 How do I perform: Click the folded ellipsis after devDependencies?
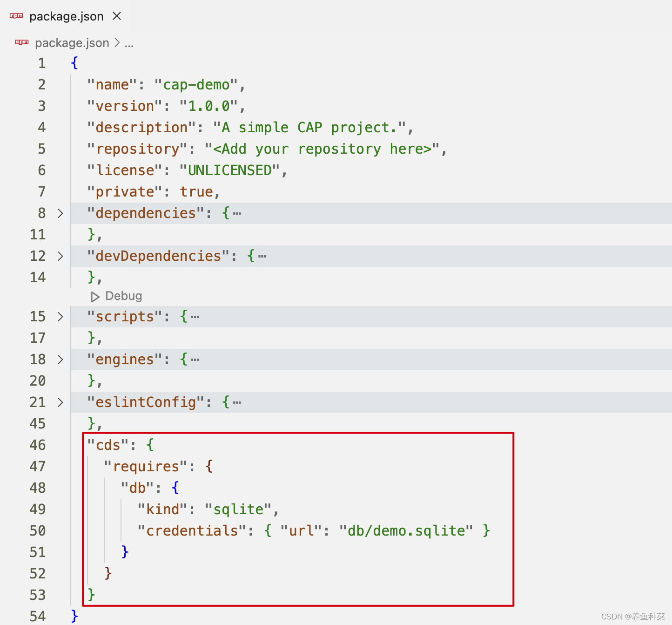pos(262,257)
